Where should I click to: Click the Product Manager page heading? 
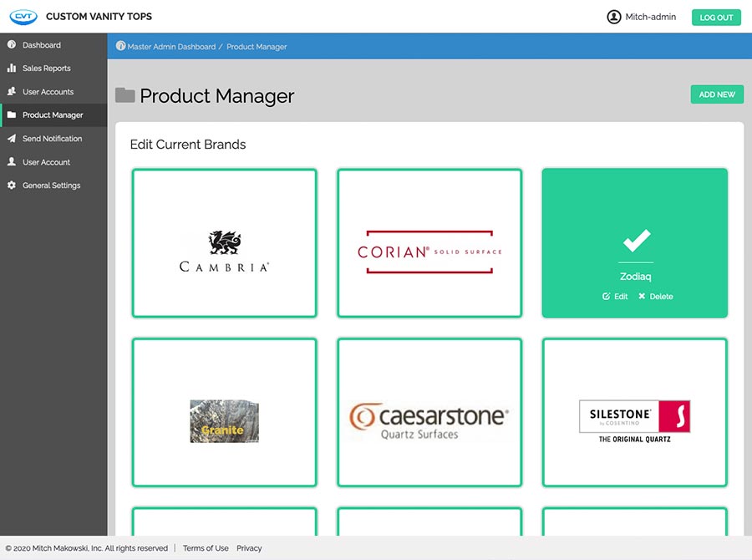point(216,96)
